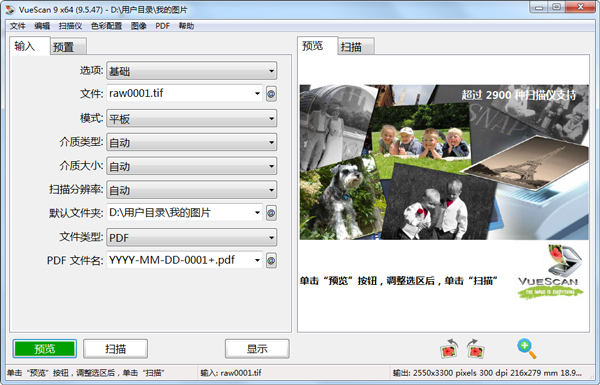600x385 pixels.
Task: Click the green 预览 button
Action: [45, 349]
